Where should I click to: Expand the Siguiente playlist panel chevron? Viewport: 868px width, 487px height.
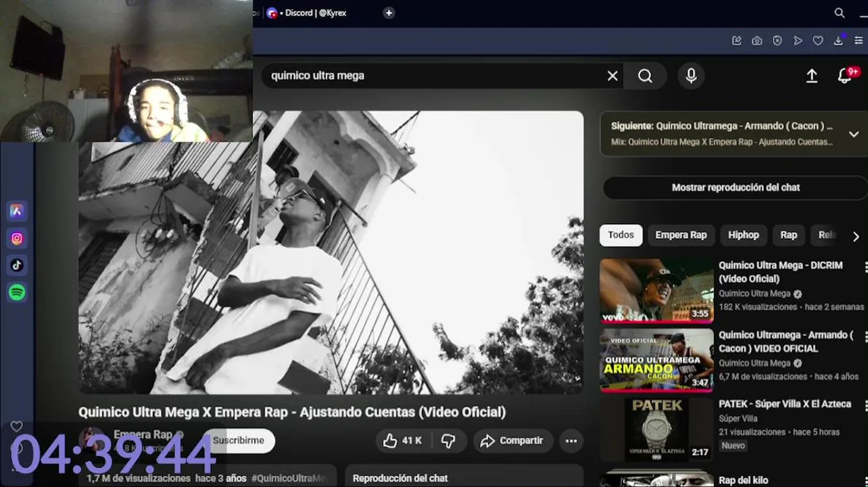click(x=855, y=135)
